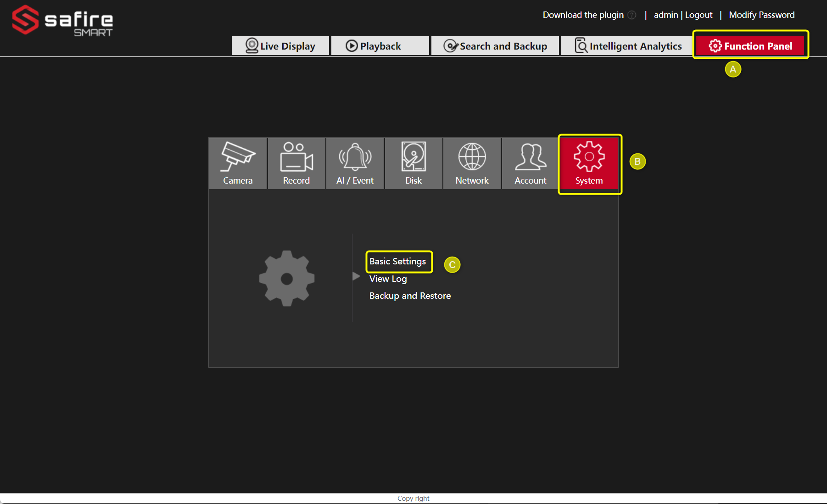Image resolution: width=827 pixels, height=504 pixels.
Task: Open the Function Panel tab
Action: pyautogui.click(x=750, y=46)
